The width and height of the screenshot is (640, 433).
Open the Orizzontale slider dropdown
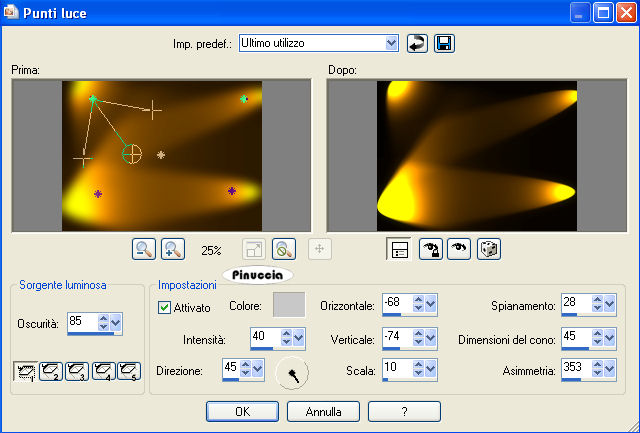pos(431,304)
